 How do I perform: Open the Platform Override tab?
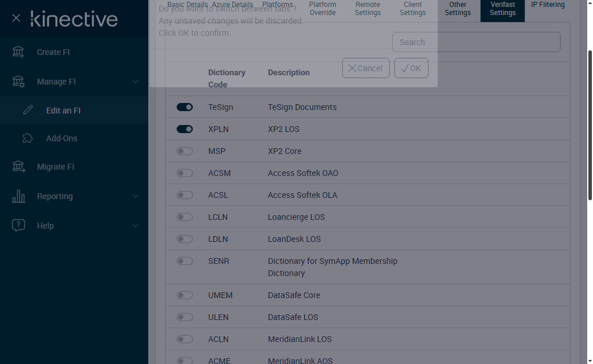click(323, 9)
